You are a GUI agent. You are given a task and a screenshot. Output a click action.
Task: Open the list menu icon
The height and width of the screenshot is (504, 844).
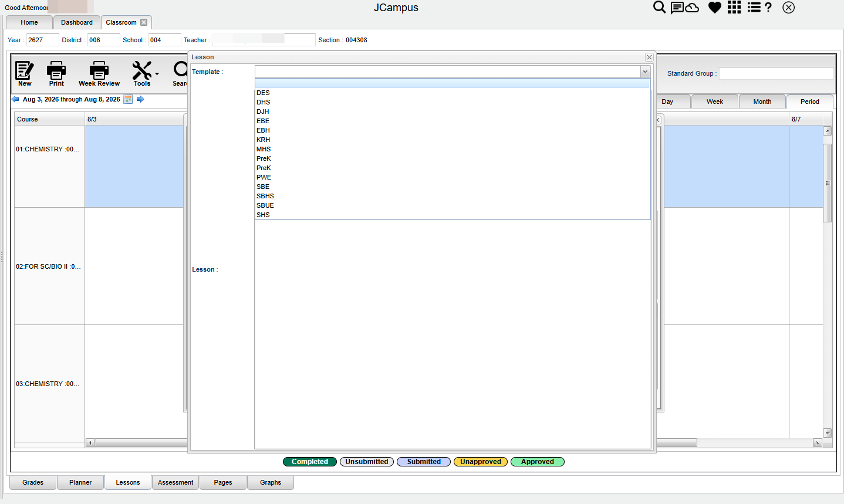point(754,7)
